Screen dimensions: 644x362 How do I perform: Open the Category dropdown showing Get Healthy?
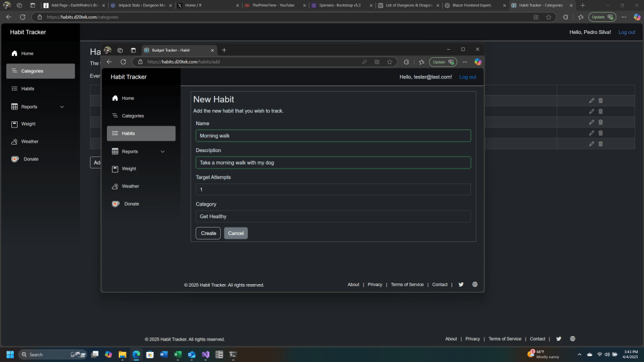333,216
